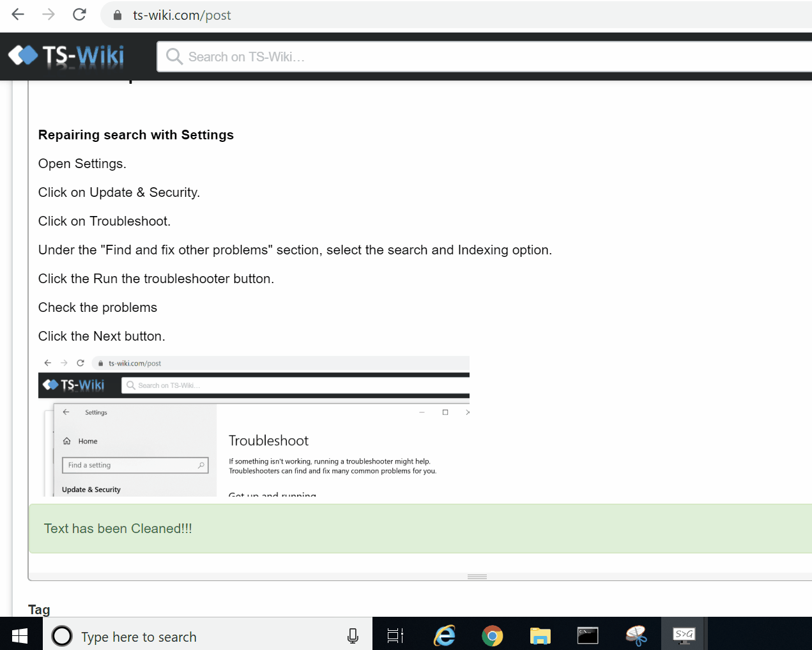
Task: Launch Internet Explorer from the taskbar
Action: (x=444, y=636)
